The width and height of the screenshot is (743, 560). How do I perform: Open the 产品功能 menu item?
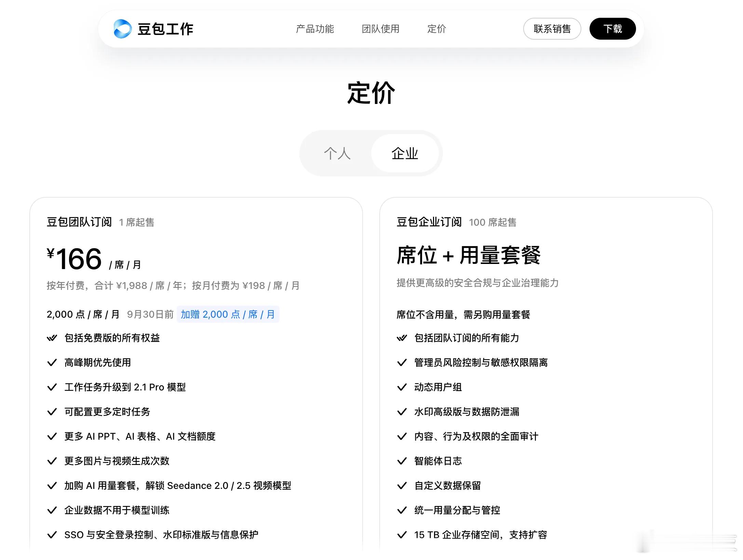(315, 29)
